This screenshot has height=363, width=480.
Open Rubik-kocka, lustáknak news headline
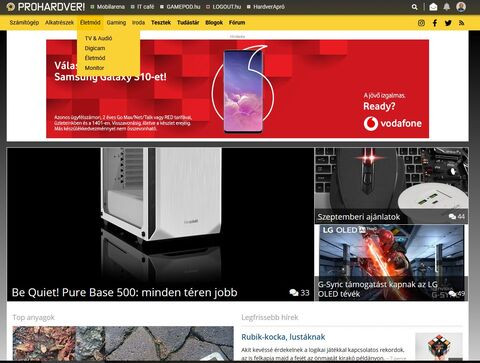tap(283, 337)
